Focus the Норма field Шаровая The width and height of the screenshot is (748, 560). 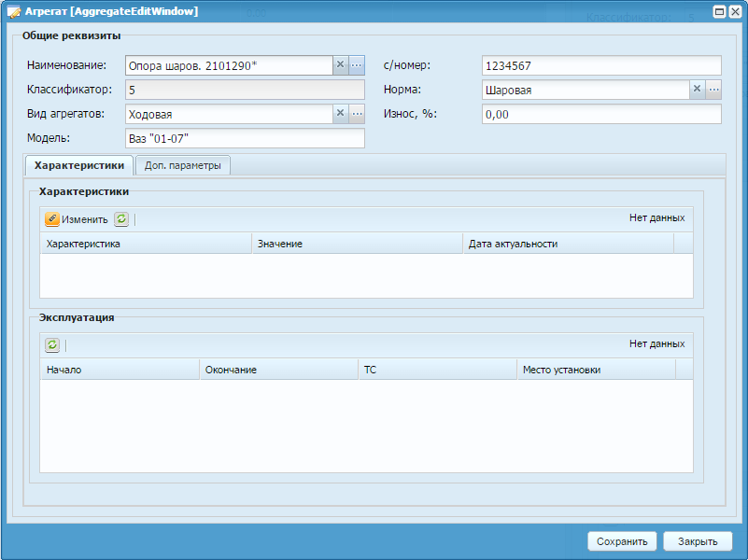coord(586,90)
